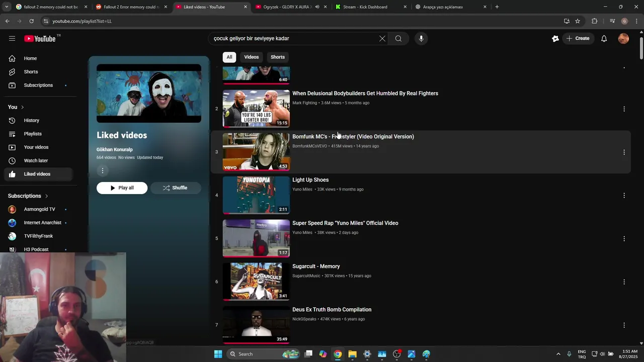Open Home in the sidebar
Screen dimensions: 644x362
38,58
